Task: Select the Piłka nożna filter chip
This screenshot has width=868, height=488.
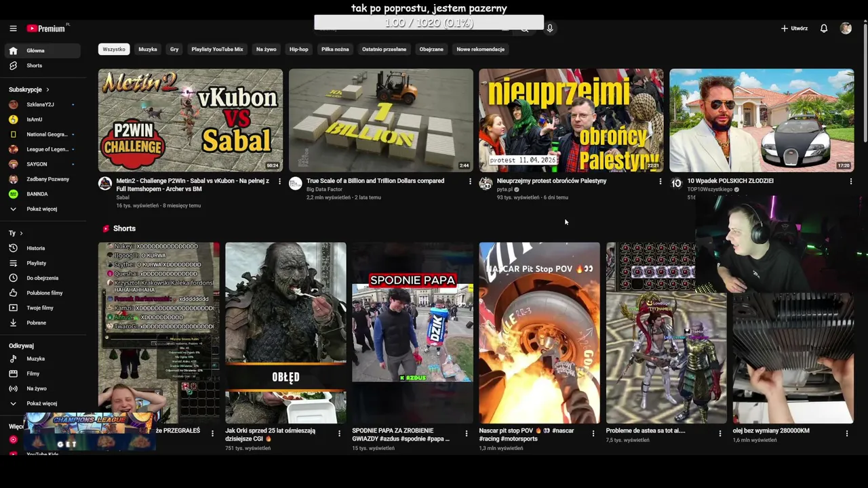Action: 335,49
